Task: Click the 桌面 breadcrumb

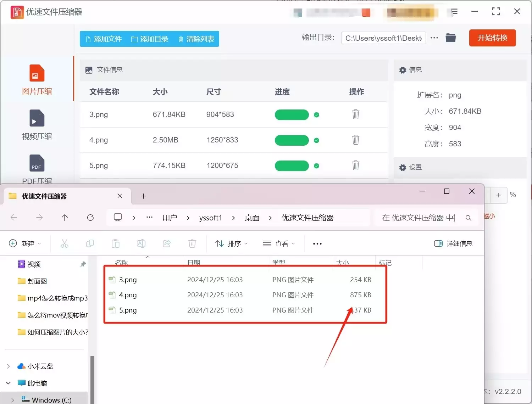Action: [x=252, y=218]
